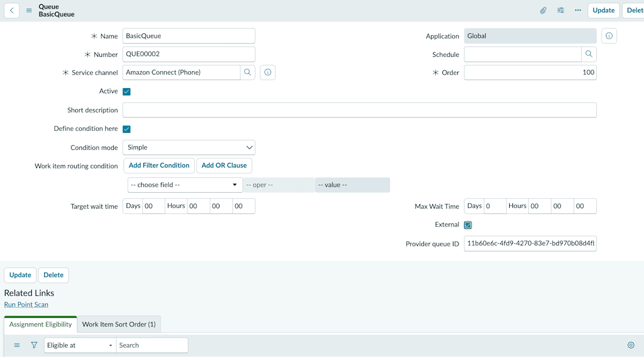Click Add Filter Condition
This screenshot has height=357, width=644.
(159, 165)
